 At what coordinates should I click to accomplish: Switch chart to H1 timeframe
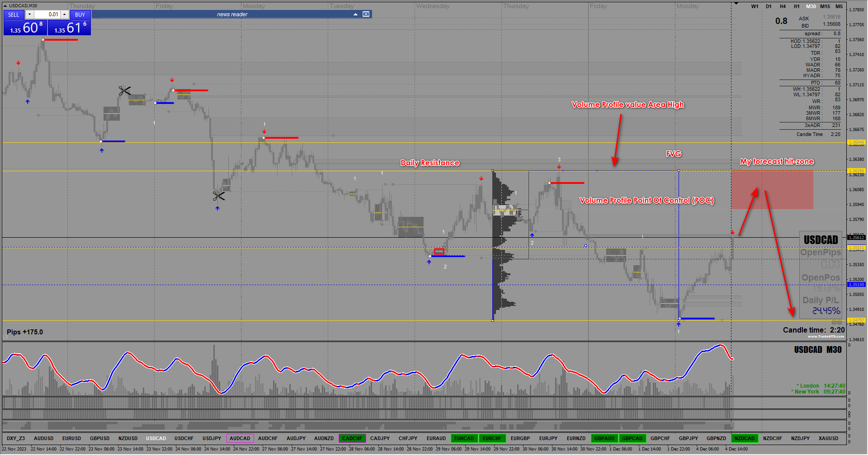coord(797,6)
